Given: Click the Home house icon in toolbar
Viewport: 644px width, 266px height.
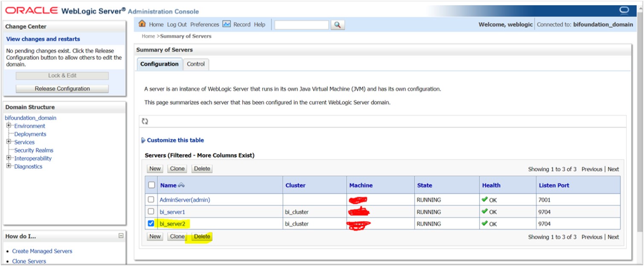Looking at the screenshot, I should click(x=142, y=24).
